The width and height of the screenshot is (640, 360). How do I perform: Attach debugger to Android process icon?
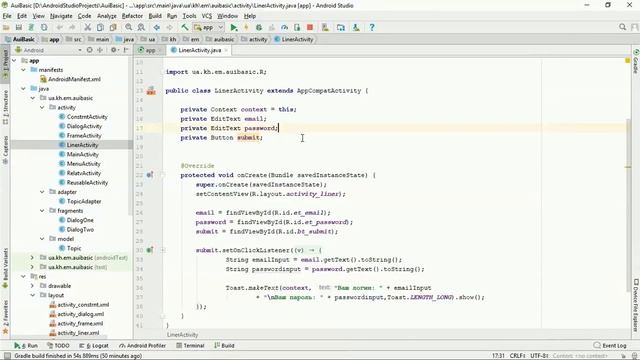click(297, 27)
